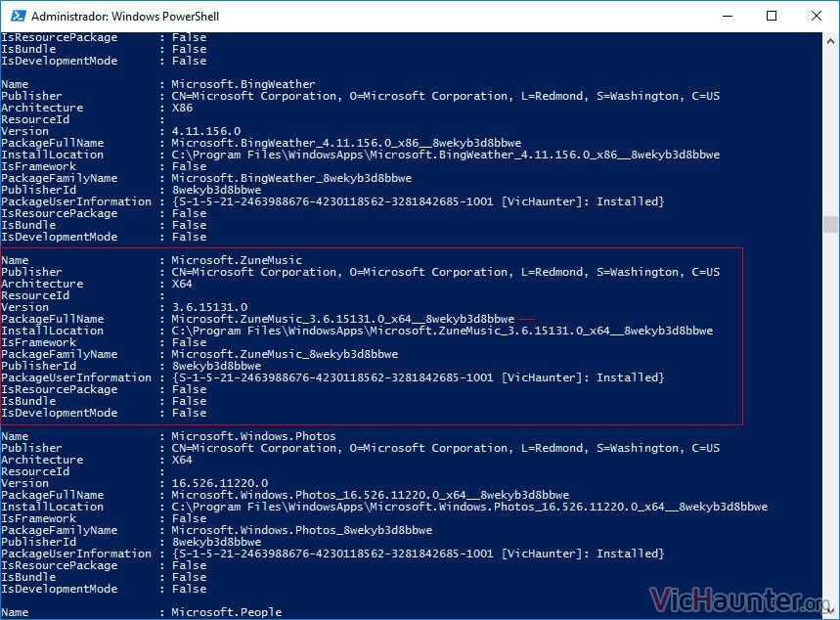
Task: Click ZuneMusic PublisherId value 8wekyb3d8bbwe
Action: point(216,366)
